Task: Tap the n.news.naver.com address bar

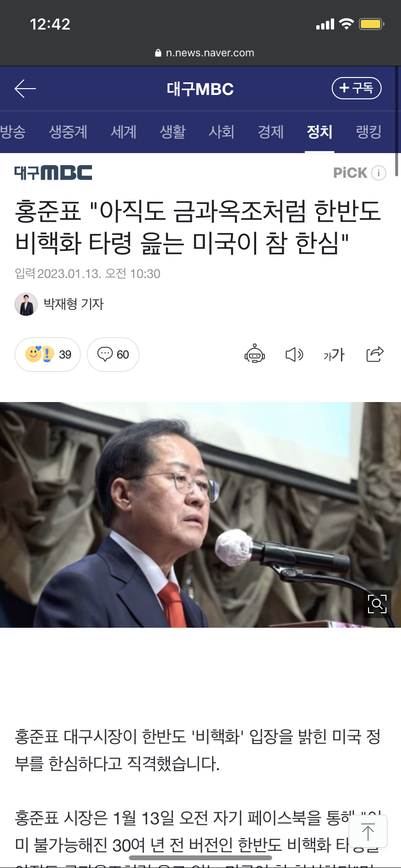Action: click(x=204, y=53)
